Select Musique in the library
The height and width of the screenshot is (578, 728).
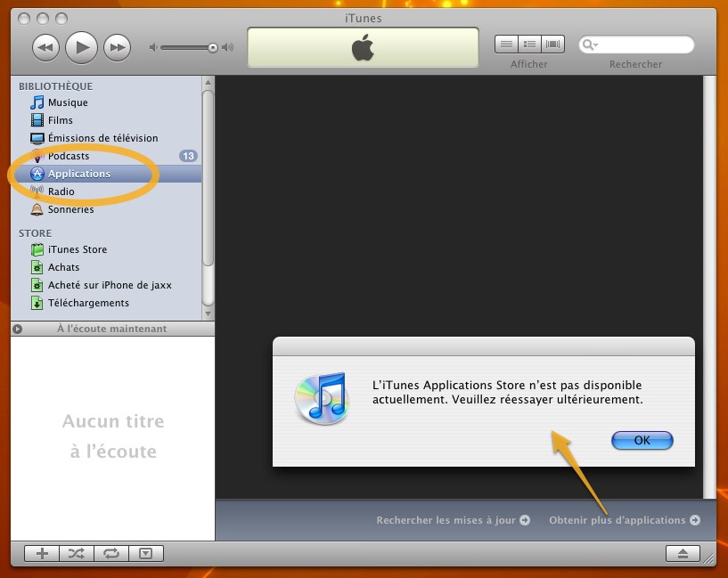68,102
